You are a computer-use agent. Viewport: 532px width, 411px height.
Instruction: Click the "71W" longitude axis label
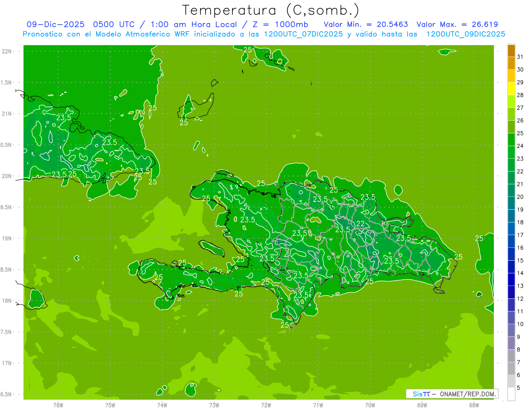coord(318,405)
